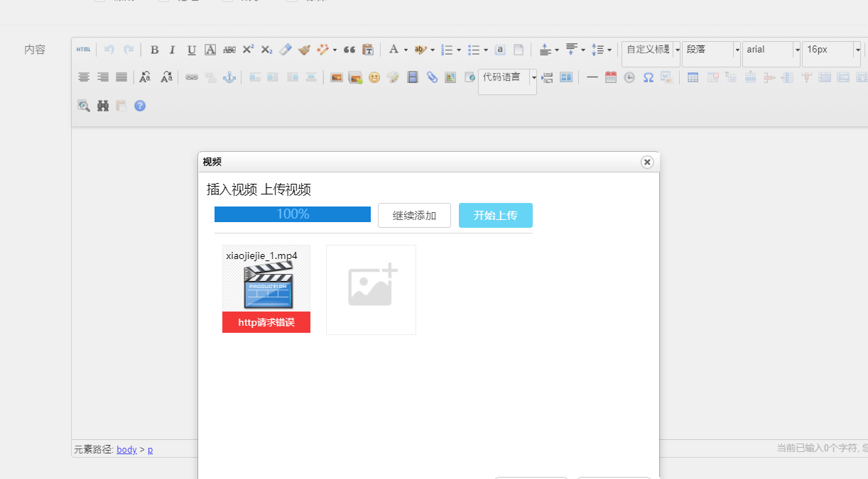Apply subscript formatting
This screenshot has width=868, height=479.
coord(266,50)
